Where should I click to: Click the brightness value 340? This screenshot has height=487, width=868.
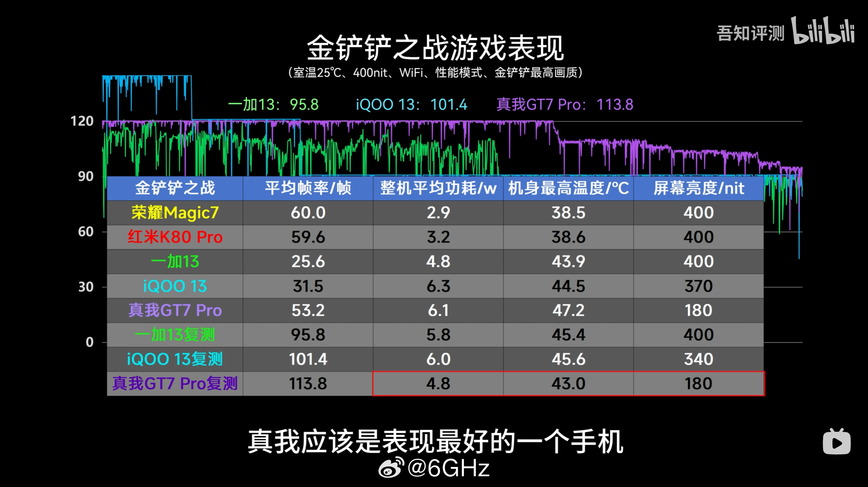tap(699, 359)
